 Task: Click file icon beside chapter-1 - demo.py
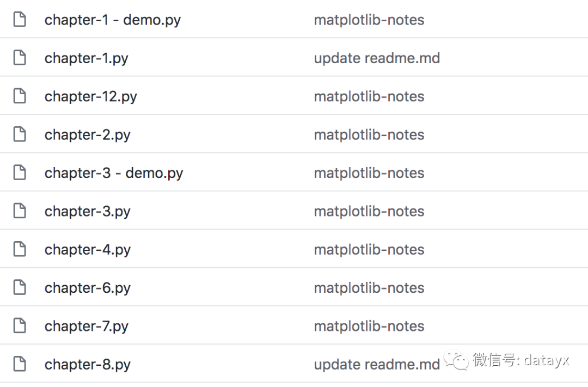[x=20, y=20]
